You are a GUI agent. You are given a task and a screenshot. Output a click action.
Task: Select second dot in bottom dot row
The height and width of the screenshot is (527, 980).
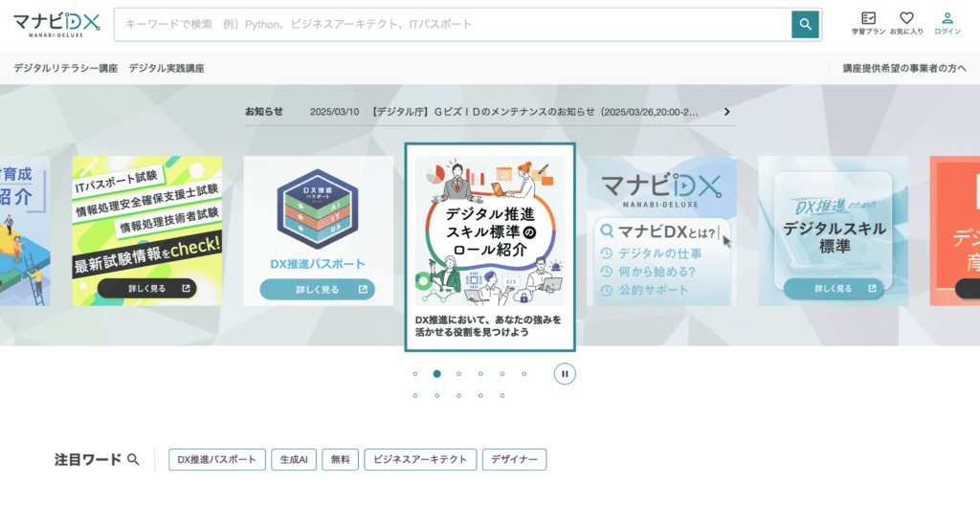click(x=436, y=396)
